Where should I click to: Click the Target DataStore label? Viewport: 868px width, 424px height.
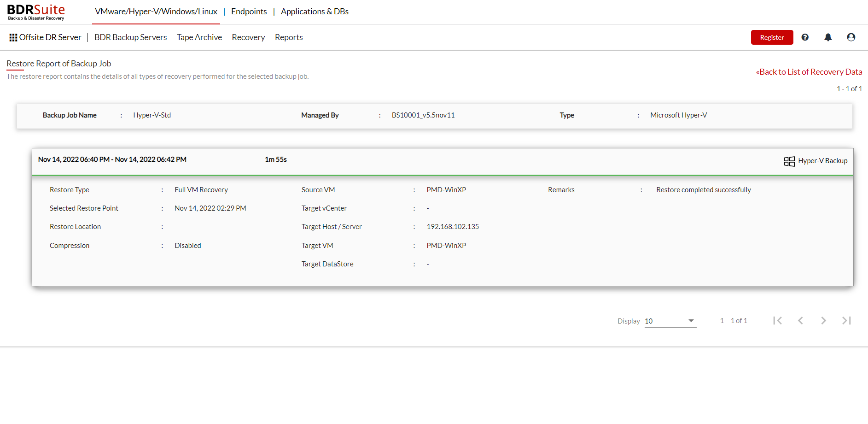[327, 264]
